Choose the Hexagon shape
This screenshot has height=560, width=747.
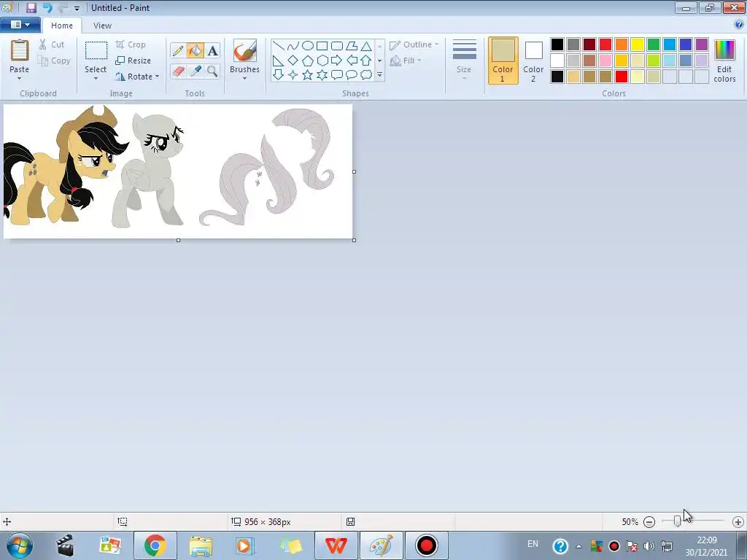click(x=322, y=61)
